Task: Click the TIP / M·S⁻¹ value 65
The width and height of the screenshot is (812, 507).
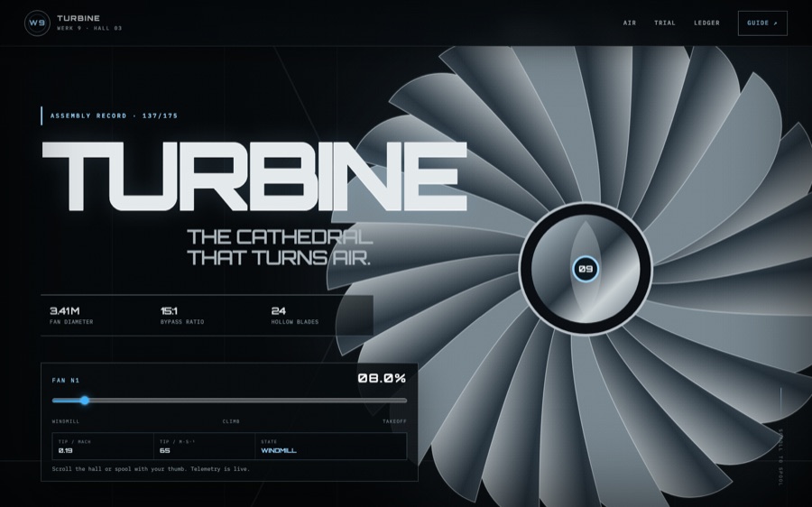Action: [x=165, y=450]
